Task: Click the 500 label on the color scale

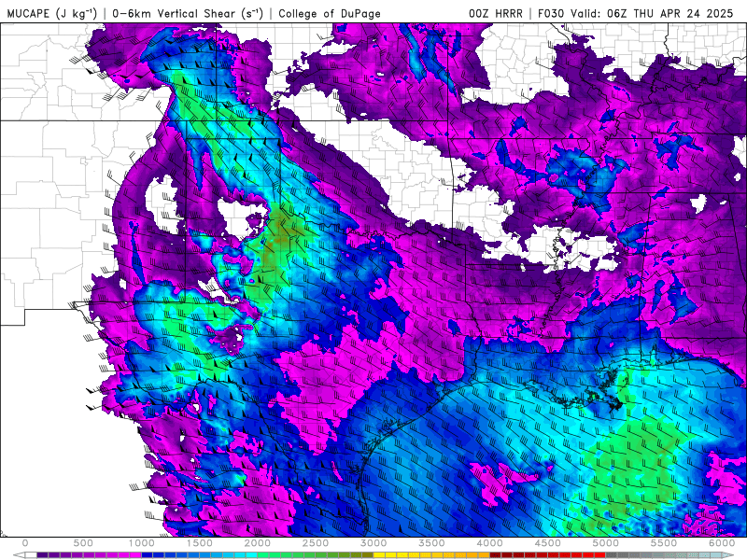Action: 83,543
